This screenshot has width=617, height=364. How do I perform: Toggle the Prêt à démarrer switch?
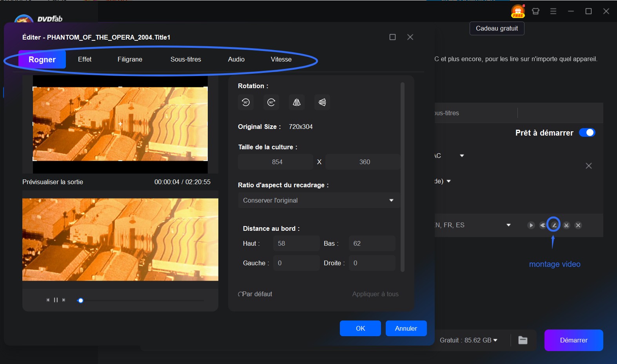[587, 132]
